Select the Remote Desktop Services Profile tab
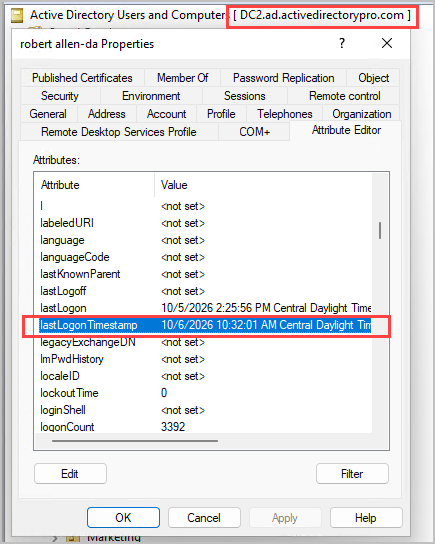Image resolution: width=435 pixels, height=544 pixels. pyautogui.click(x=119, y=132)
